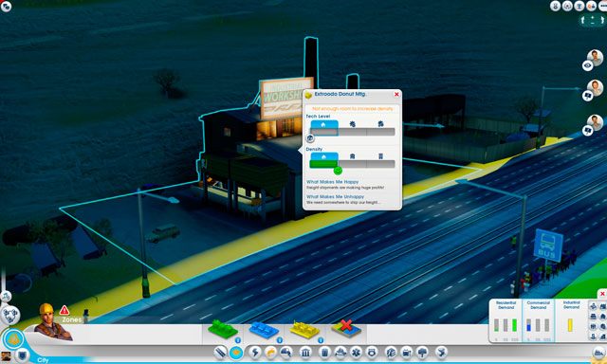Viewport: 607px width, 364px height.
Task: Click the first advisor portrait on right
Action: click(596, 57)
